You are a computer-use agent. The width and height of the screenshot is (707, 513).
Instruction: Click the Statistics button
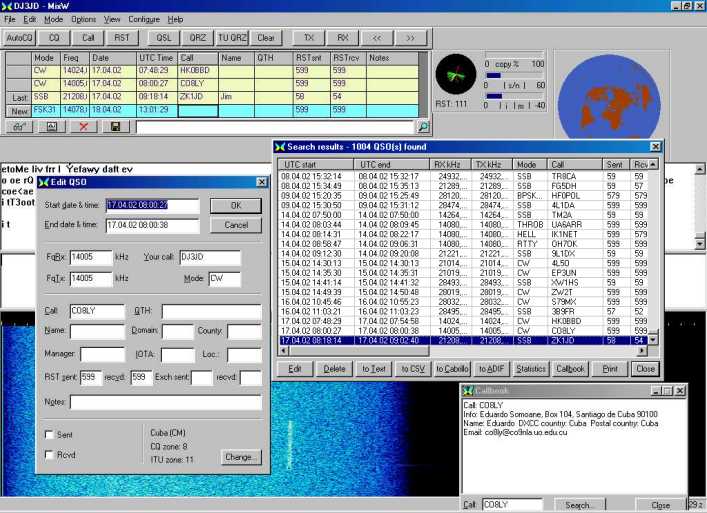coord(531,369)
